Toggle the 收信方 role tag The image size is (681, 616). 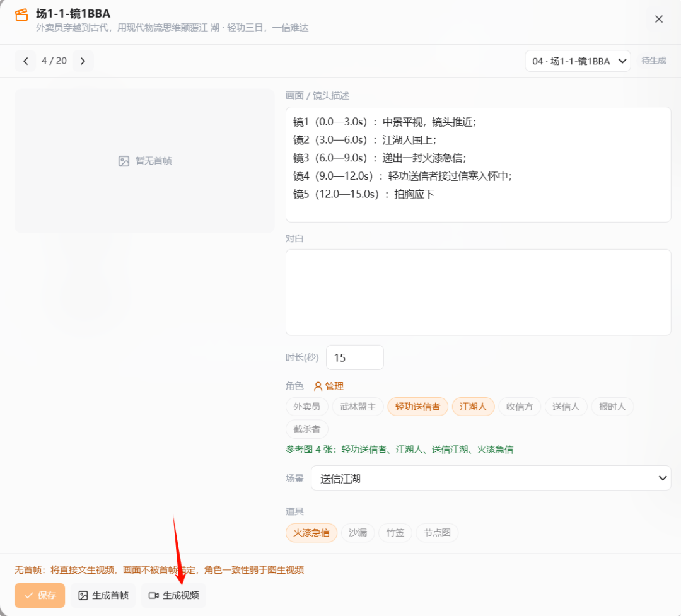(520, 407)
